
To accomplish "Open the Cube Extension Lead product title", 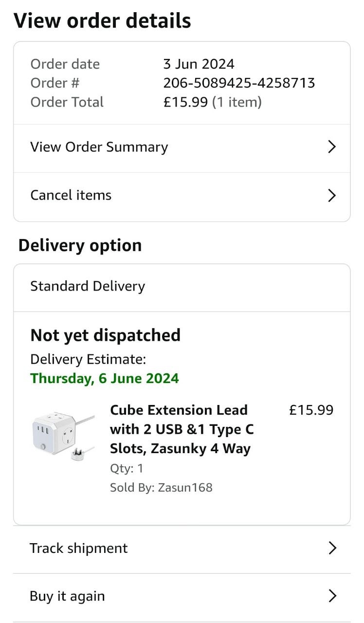I will tap(182, 429).
